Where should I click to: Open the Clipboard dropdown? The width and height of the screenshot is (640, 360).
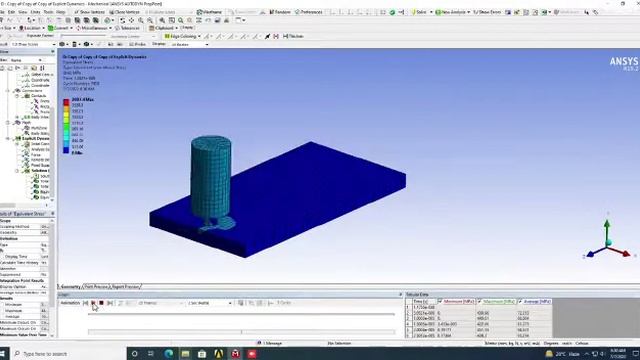164,28
